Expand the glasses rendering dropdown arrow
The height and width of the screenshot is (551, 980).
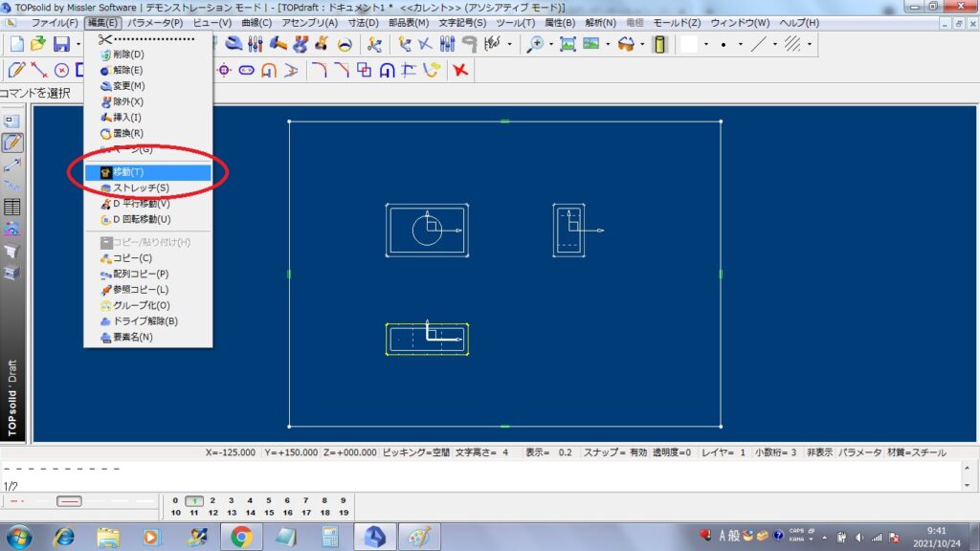[642, 44]
